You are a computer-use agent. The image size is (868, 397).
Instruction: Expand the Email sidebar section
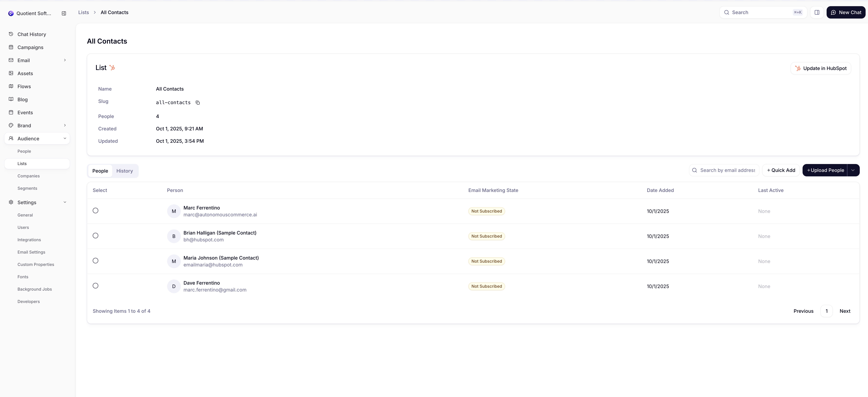coord(65,60)
